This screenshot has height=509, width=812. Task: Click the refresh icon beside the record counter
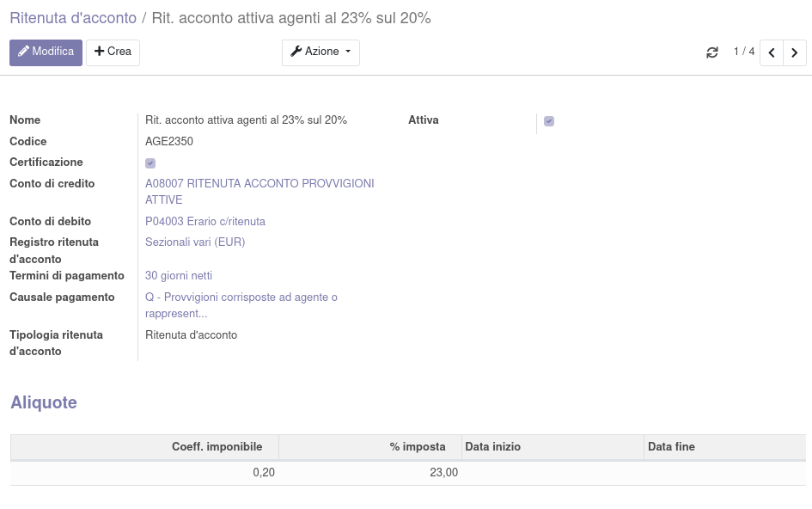click(711, 52)
